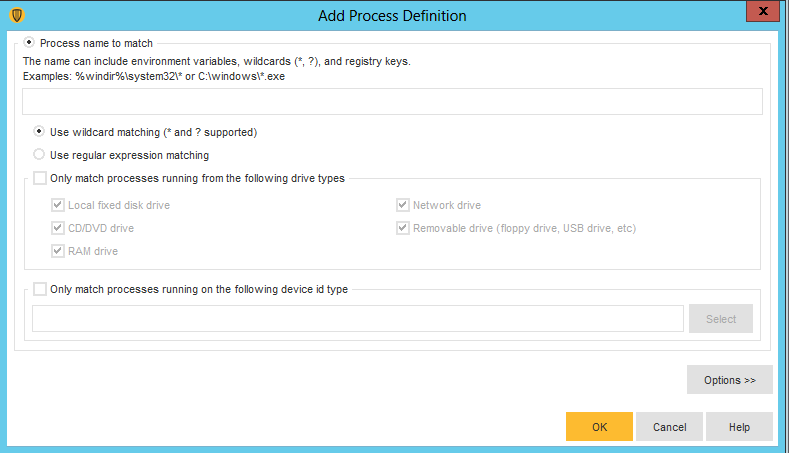The width and height of the screenshot is (789, 453).
Task: Click the Add Process Definition title bar
Action: [x=392, y=16]
